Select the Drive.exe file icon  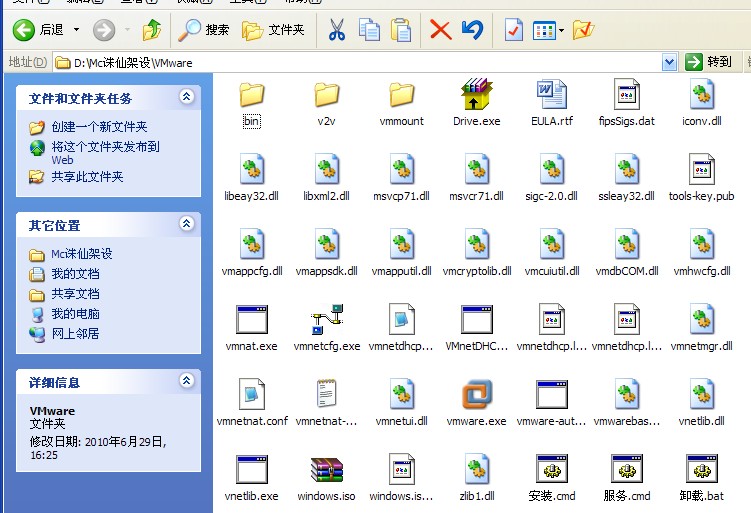tap(477, 95)
